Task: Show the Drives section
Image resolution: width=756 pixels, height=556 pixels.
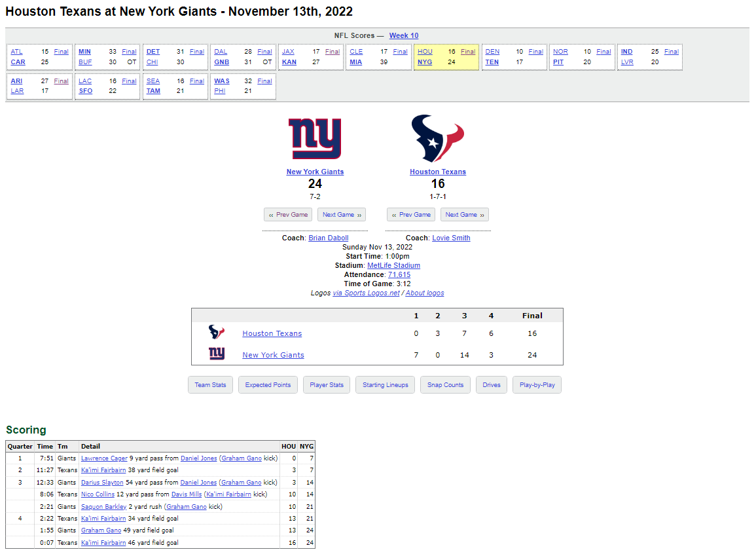Action: click(x=492, y=385)
